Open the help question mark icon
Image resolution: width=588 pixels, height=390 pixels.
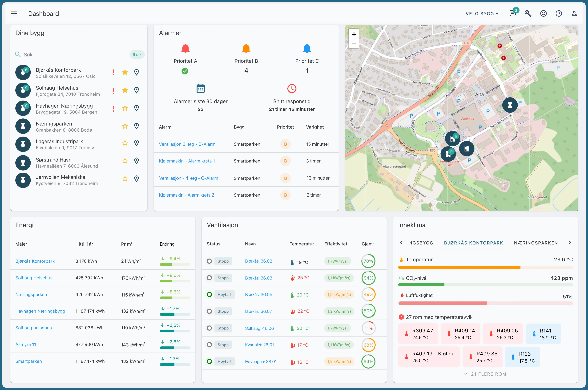559,13
